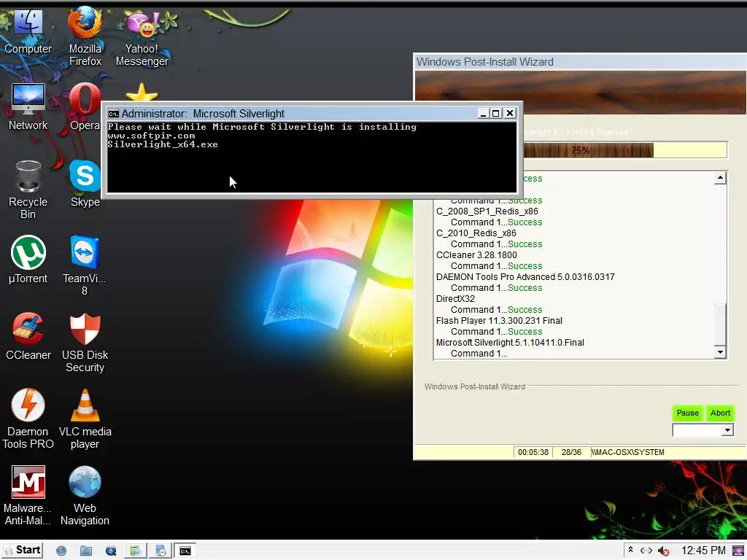Screen dimensions: 747x560
Task: Select DAEMON Tools Pro Advanced log entry
Action: pos(525,276)
